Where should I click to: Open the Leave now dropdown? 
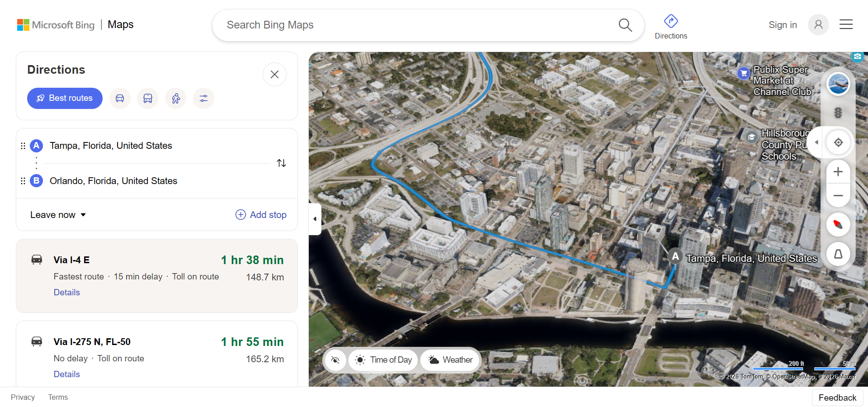click(x=57, y=215)
